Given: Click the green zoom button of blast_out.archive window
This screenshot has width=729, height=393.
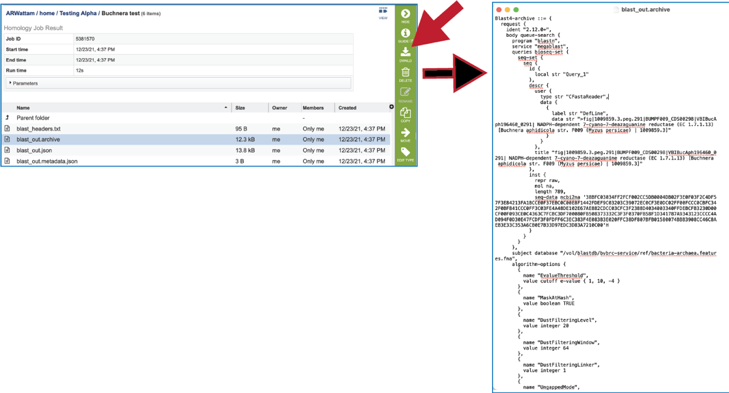Looking at the screenshot, I should tap(516, 9).
